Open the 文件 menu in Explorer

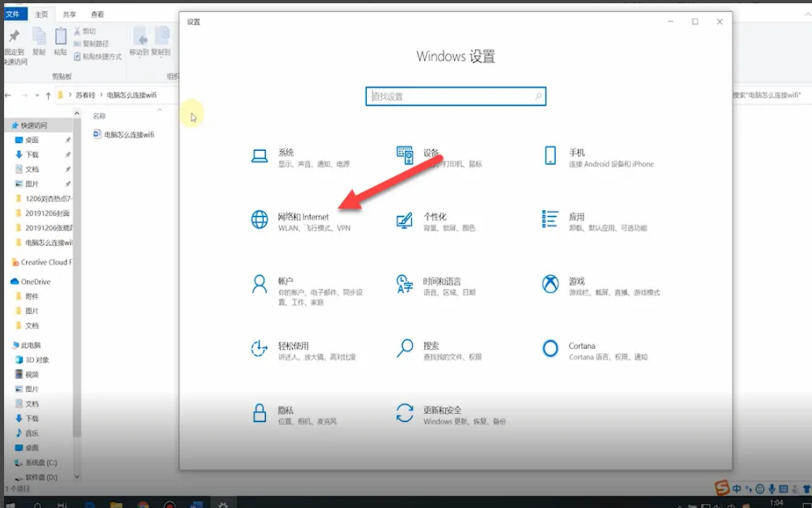[14, 15]
